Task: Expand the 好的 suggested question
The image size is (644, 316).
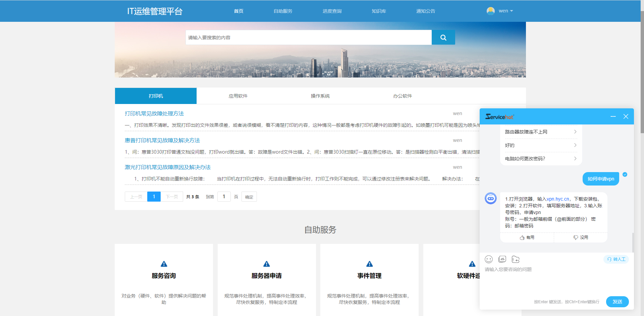Action: click(x=541, y=145)
